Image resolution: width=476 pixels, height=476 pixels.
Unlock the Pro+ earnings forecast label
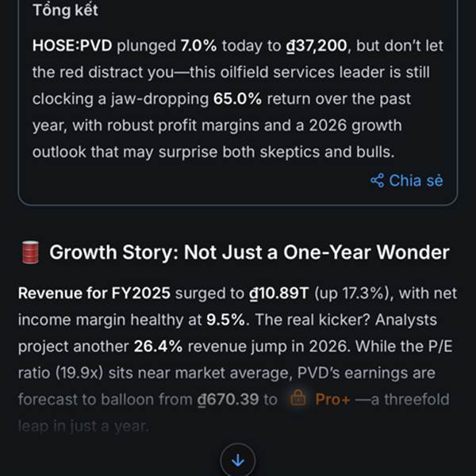click(332, 399)
